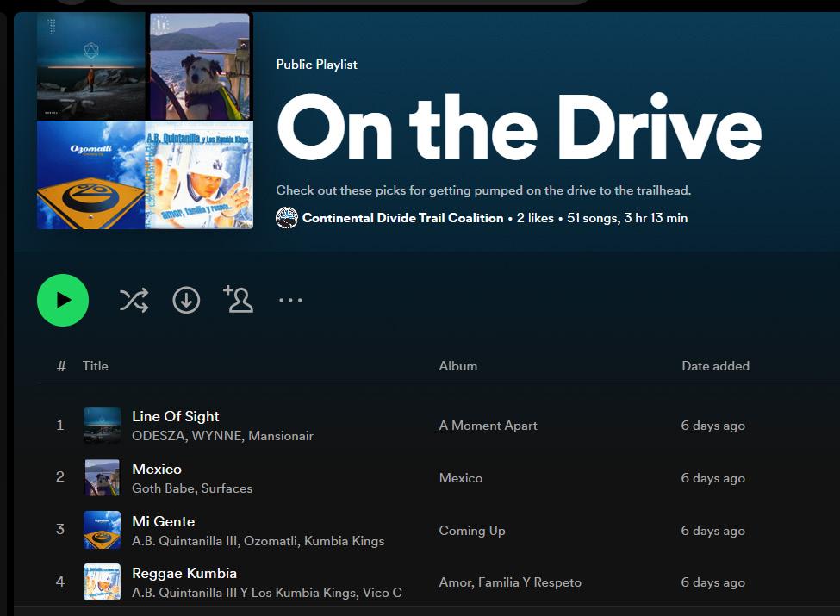Select the Line Of Sight track title
The image size is (840, 616).
[x=175, y=416]
